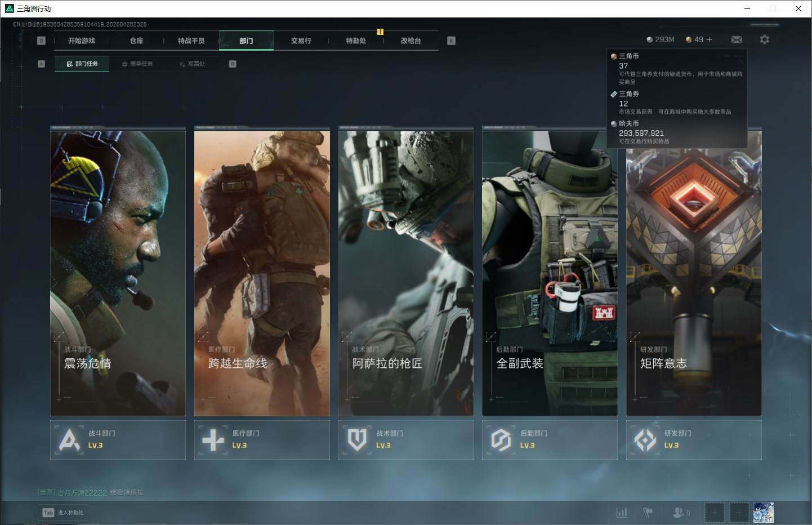Open the friends list icon
The image size is (812, 525).
point(680,513)
